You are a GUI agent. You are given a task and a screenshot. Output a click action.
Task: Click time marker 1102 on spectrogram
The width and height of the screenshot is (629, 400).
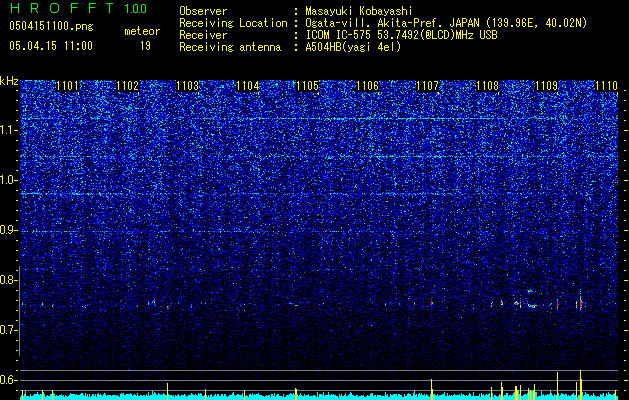[x=128, y=86]
